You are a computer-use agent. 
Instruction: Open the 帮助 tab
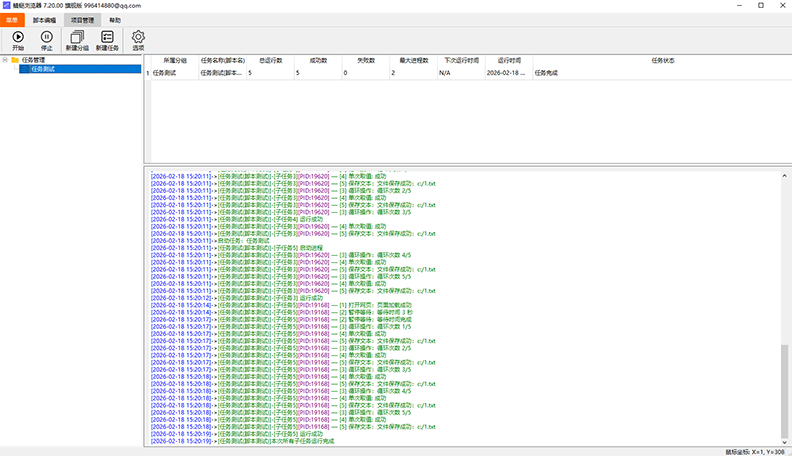click(115, 19)
